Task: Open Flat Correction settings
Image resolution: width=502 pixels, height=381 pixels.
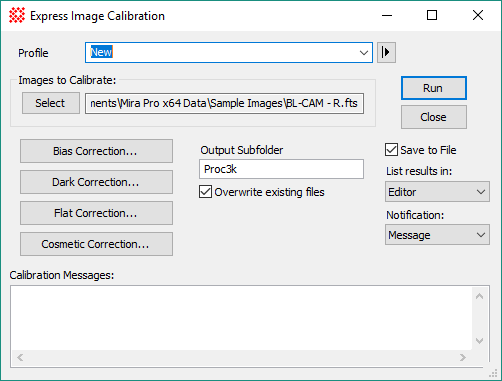Action: click(96, 213)
